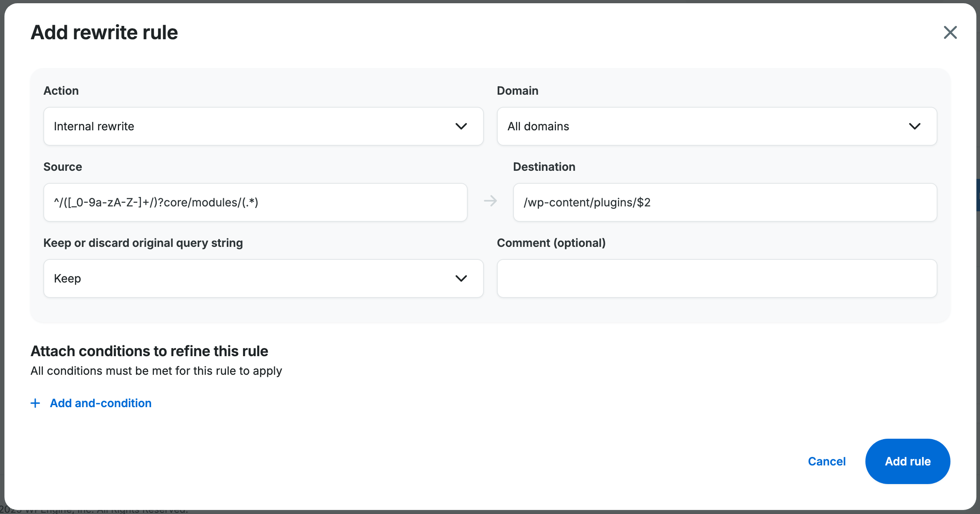Click the Add rewrite rule title
The width and height of the screenshot is (980, 514).
click(104, 32)
